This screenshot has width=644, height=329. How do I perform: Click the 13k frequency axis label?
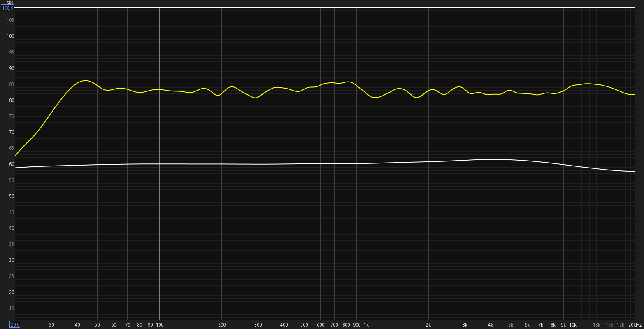click(597, 325)
